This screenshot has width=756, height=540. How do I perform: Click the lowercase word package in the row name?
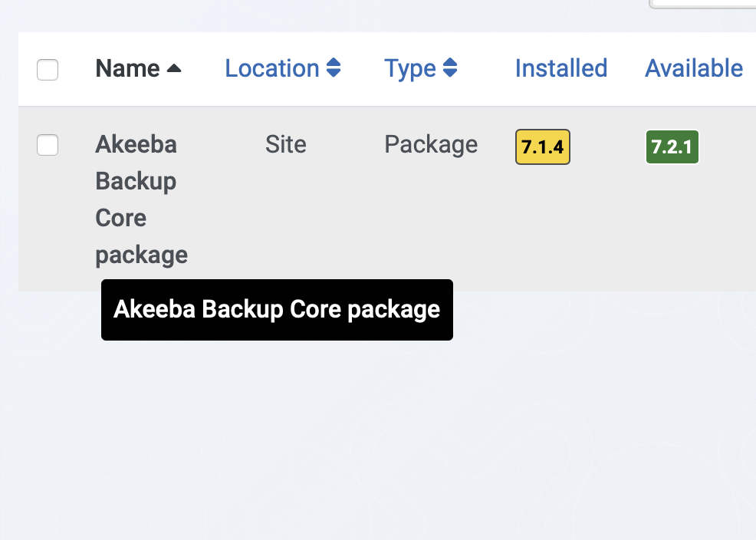[142, 256]
